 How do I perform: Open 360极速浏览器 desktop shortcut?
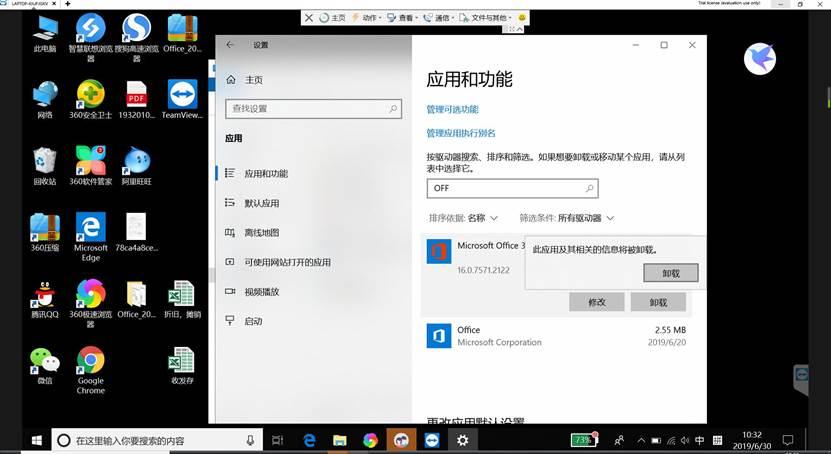91,304
